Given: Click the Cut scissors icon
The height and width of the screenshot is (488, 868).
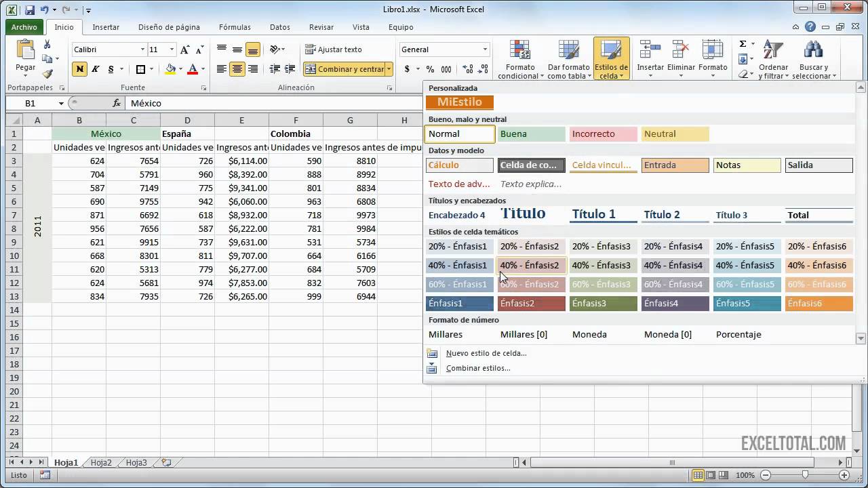Looking at the screenshot, I should pyautogui.click(x=47, y=45).
